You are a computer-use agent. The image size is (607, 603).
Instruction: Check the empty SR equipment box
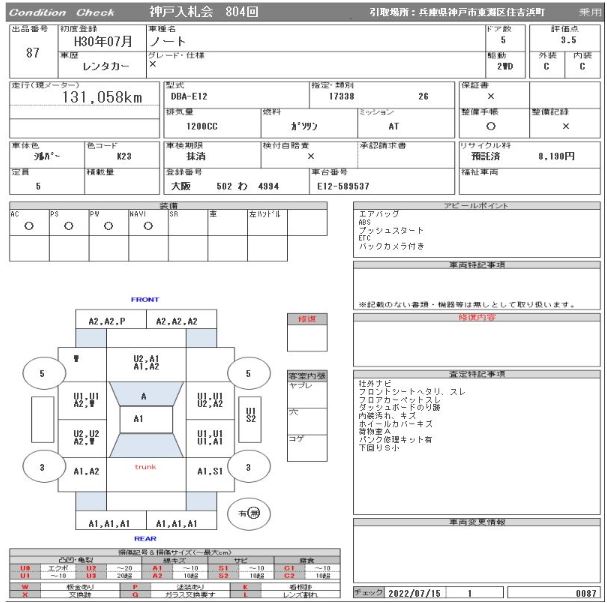point(187,226)
